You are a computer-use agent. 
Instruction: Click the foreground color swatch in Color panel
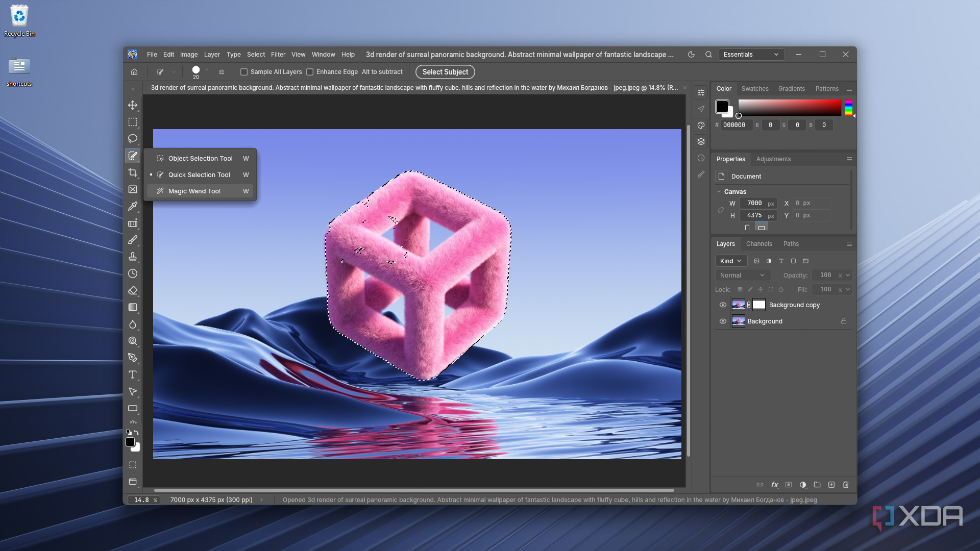(722, 107)
